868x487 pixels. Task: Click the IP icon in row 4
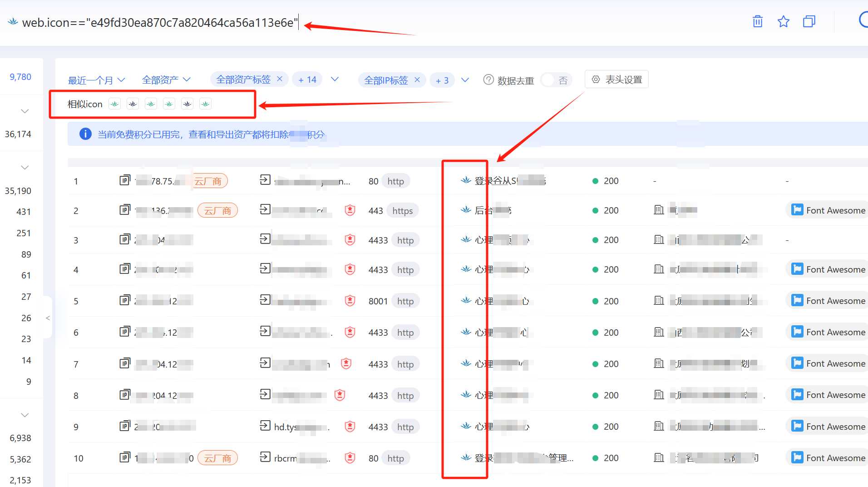click(x=125, y=268)
